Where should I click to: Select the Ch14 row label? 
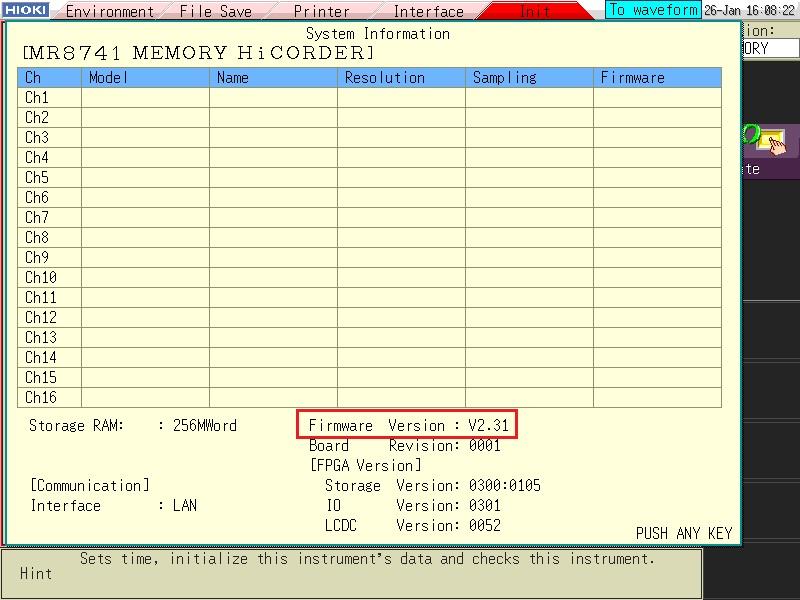click(41, 357)
